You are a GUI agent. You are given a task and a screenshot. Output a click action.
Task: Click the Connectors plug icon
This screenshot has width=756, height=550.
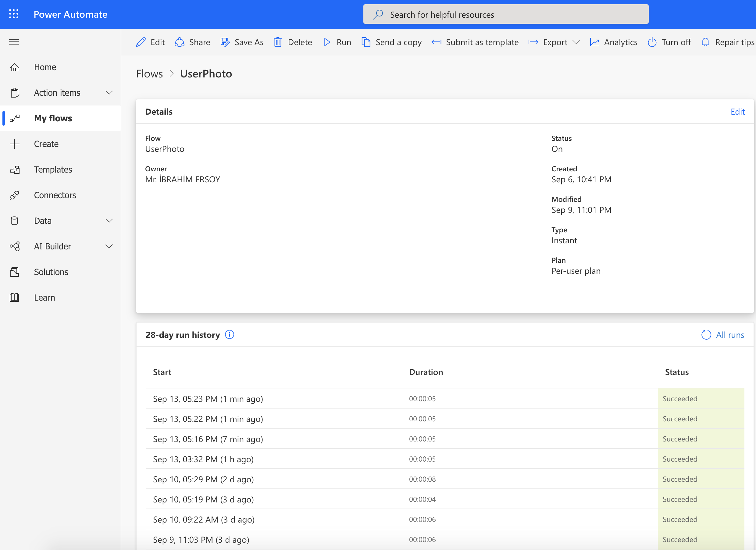coord(15,195)
